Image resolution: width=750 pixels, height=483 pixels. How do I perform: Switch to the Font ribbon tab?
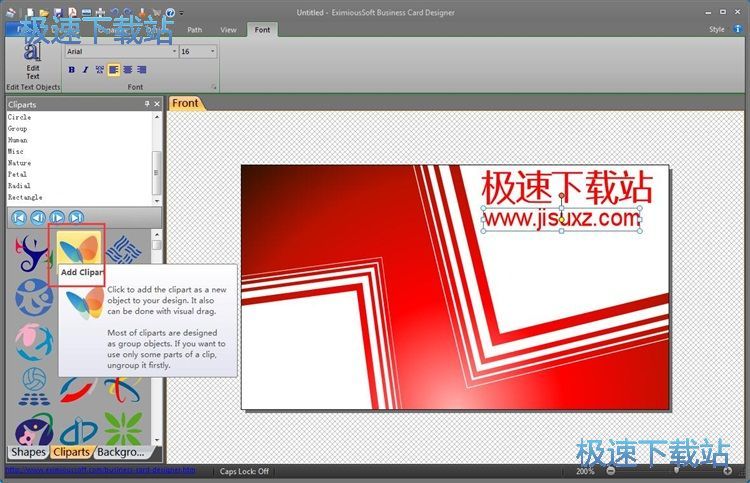[262, 30]
